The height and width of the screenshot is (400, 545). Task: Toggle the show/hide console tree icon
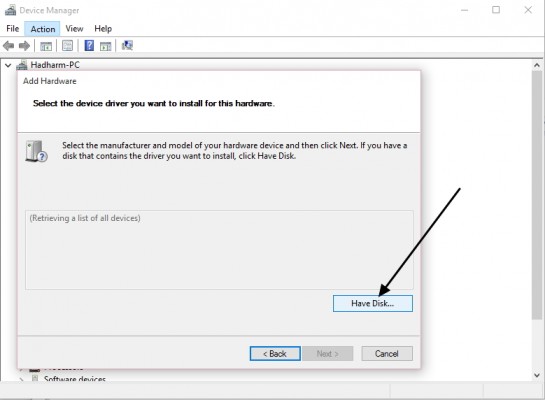coord(46,46)
